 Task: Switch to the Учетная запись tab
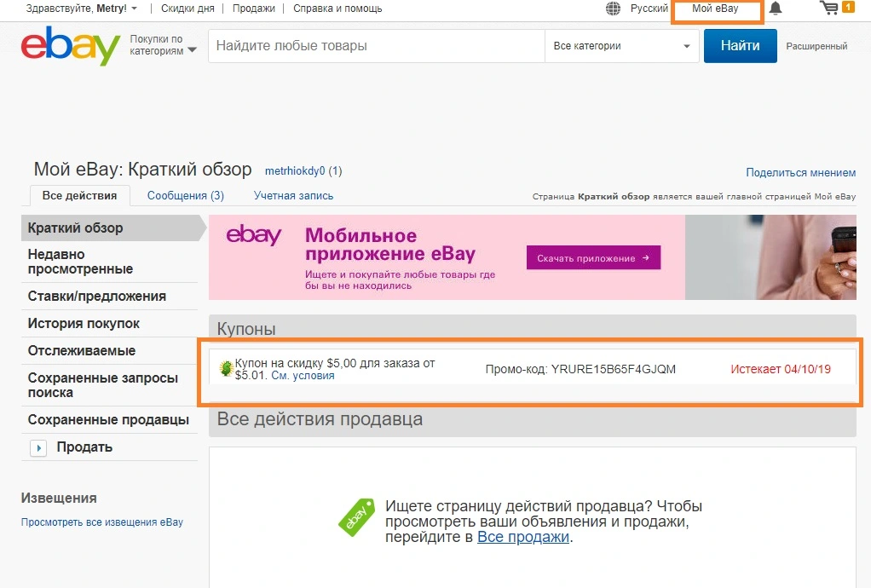(x=293, y=195)
